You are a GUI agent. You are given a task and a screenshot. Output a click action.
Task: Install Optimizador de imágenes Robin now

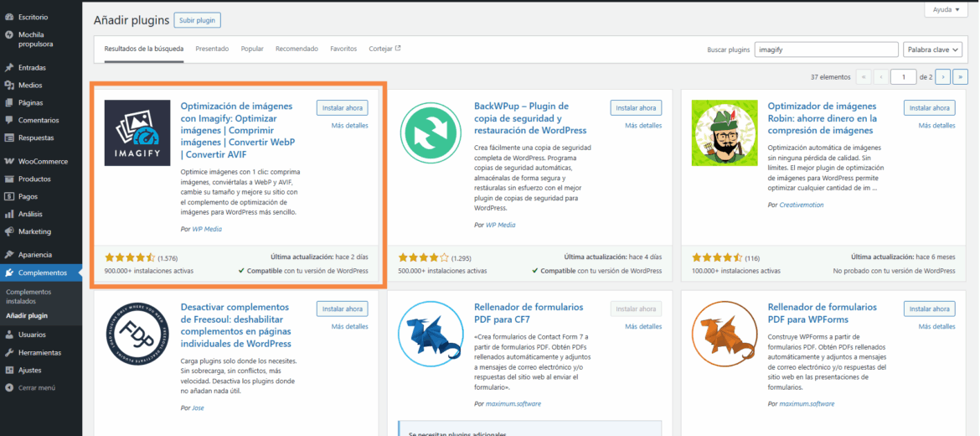[930, 107]
